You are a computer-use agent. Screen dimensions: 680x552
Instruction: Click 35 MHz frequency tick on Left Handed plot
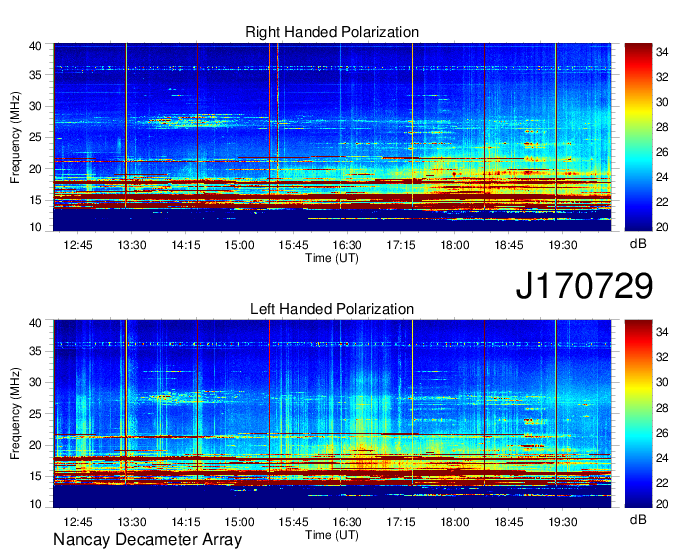(x=35, y=351)
